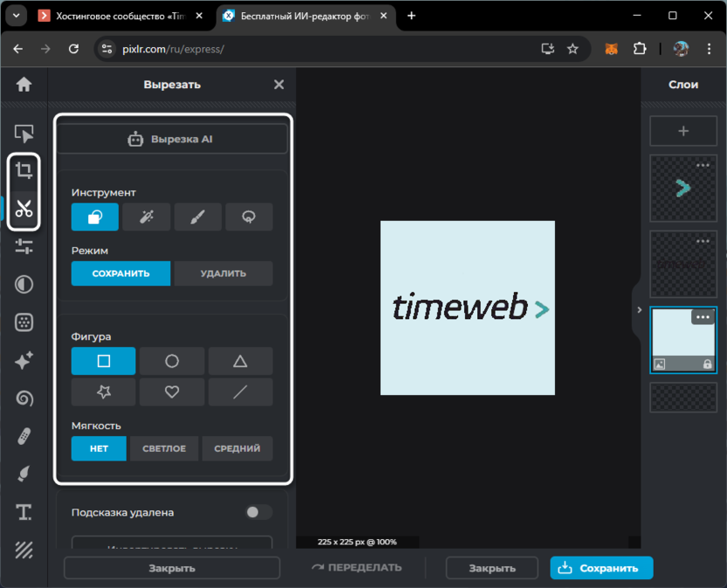
Task: Set softness to НЕТ
Action: click(99, 448)
